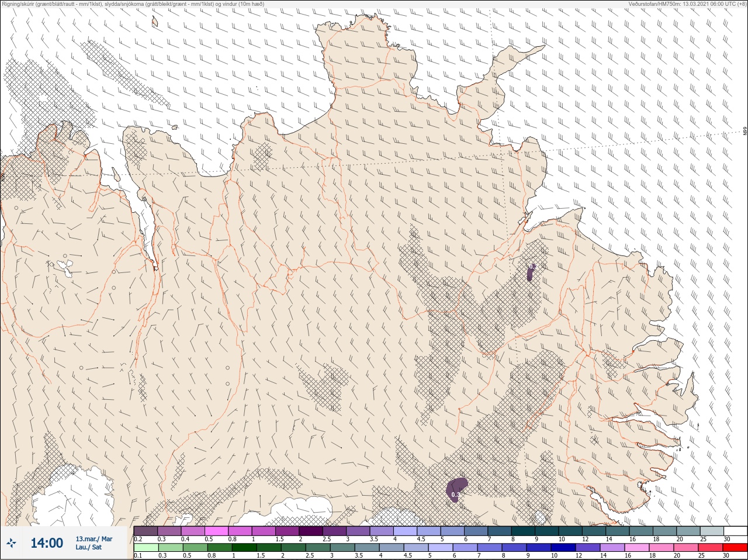Select the red lower legend swatch at 30

735,548
